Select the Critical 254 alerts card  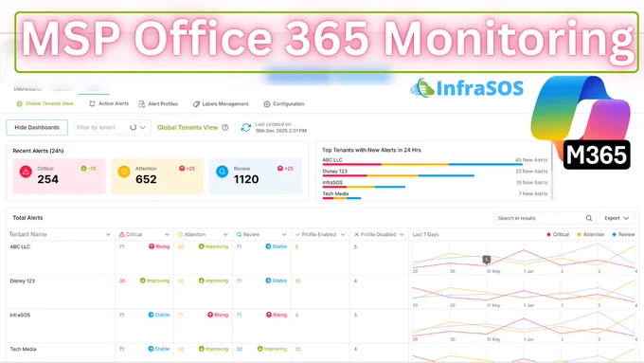pyautogui.click(x=59, y=176)
